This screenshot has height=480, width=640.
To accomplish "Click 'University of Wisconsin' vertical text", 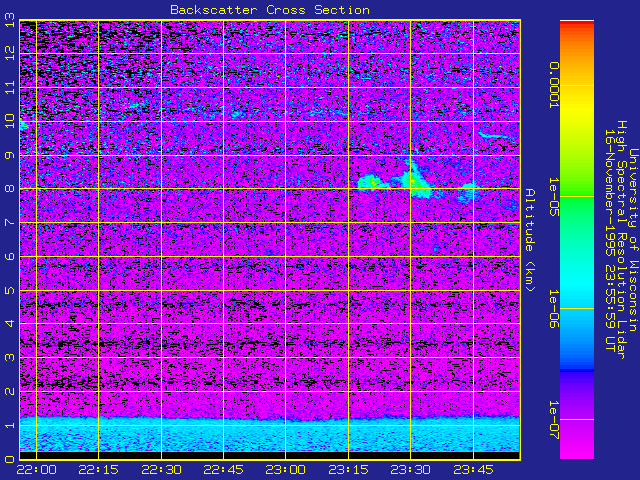I will coord(633,240).
